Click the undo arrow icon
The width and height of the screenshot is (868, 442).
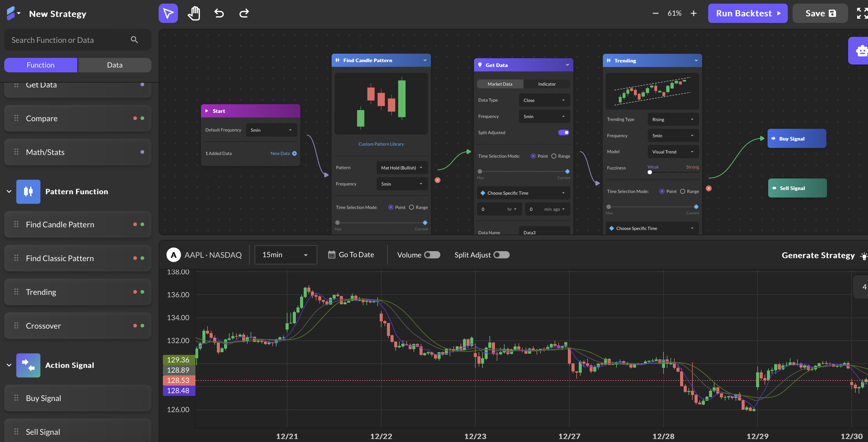(219, 14)
